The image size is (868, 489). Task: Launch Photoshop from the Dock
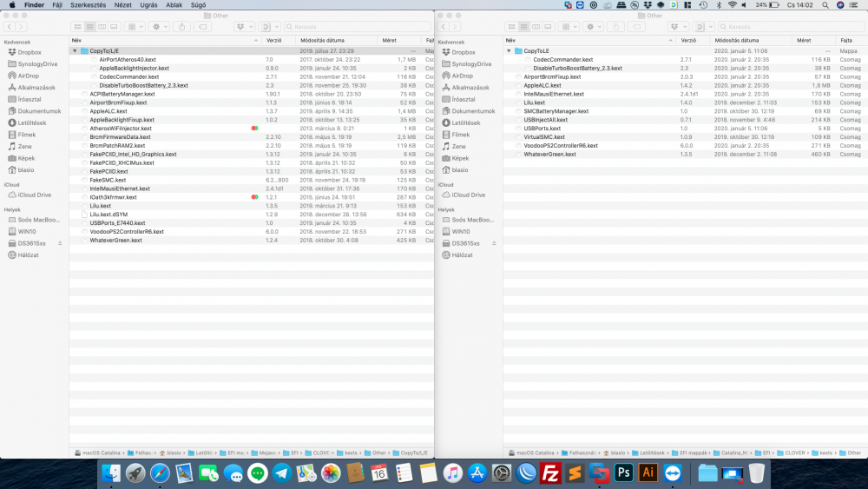(x=622, y=473)
